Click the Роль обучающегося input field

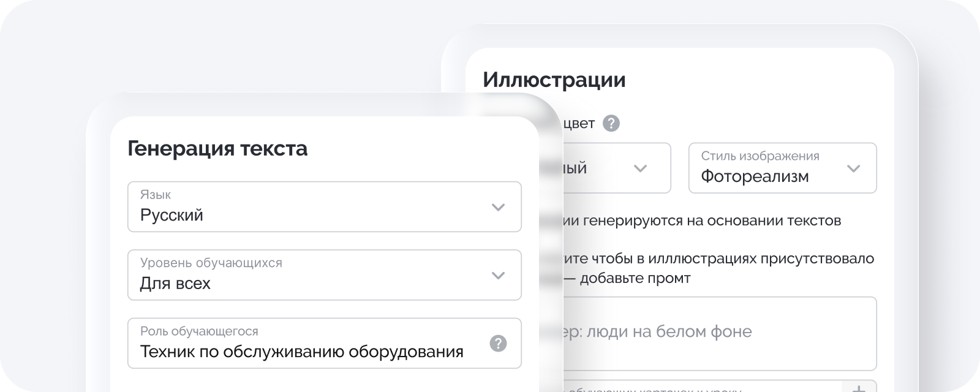[306, 343]
